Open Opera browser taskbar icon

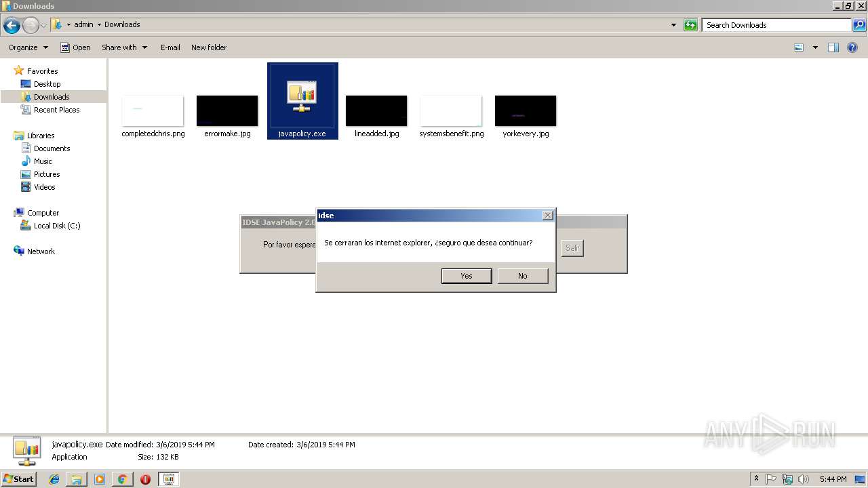pos(145,479)
